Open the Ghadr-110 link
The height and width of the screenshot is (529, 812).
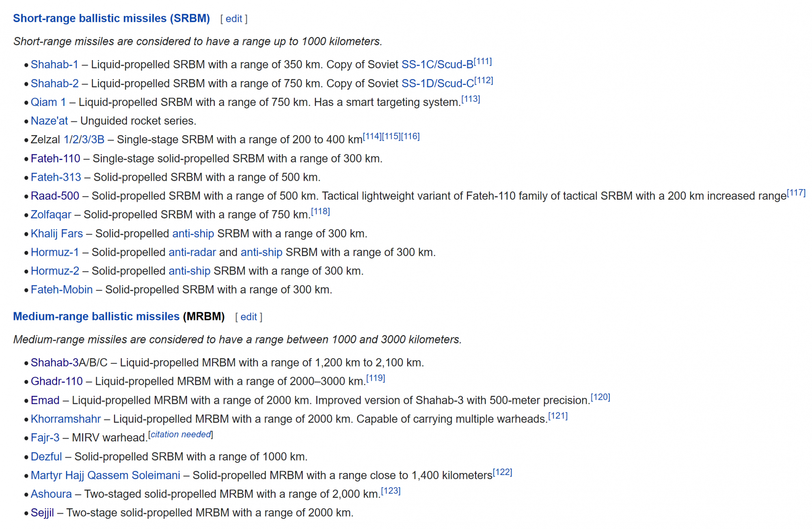click(x=57, y=381)
